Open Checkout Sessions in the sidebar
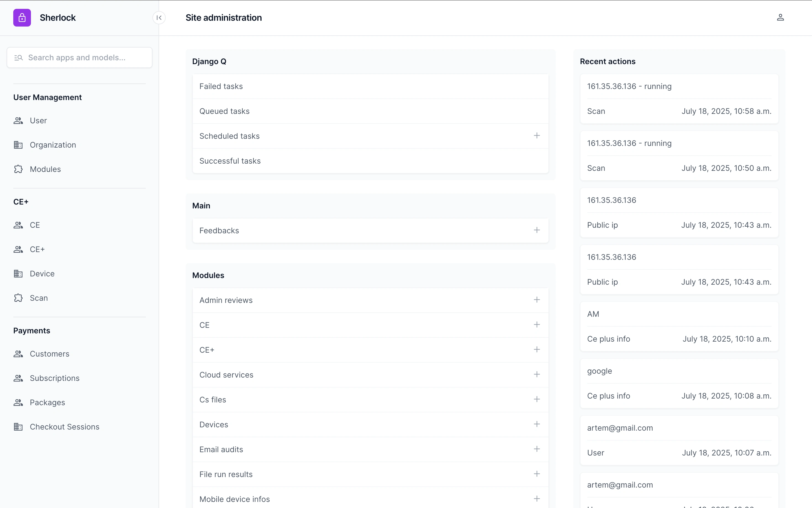The image size is (812, 508). pos(64,427)
